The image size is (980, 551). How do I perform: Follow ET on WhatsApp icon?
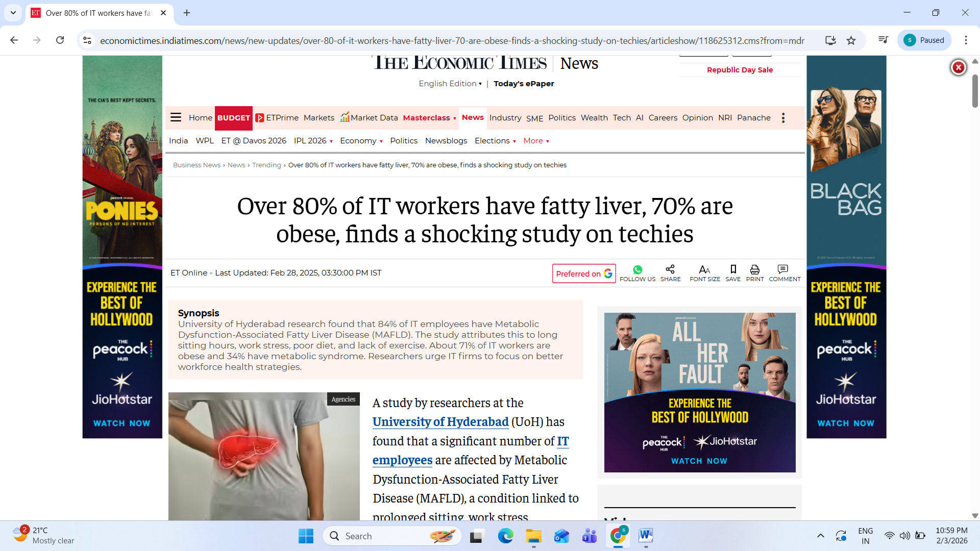pyautogui.click(x=638, y=269)
